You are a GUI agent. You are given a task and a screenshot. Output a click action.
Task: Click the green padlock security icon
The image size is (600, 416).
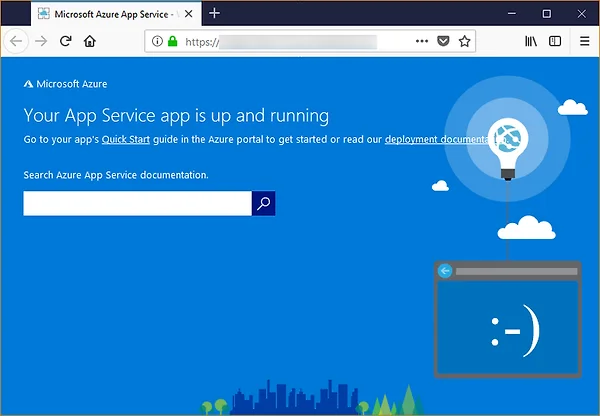[x=172, y=41]
